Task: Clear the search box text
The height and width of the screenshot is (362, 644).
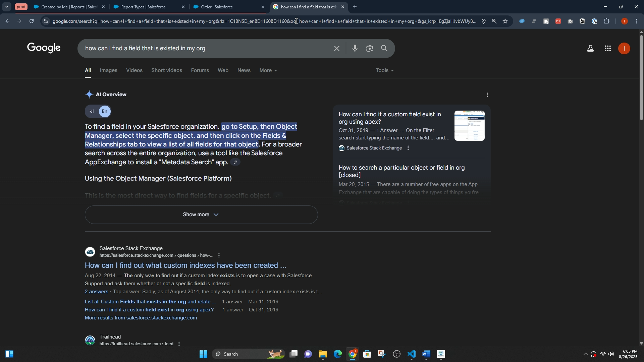Action: pos(337,49)
